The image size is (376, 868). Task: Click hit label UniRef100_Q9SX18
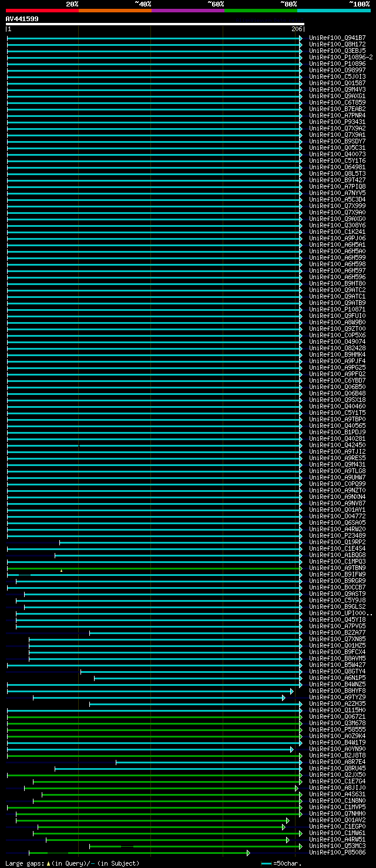click(x=337, y=400)
